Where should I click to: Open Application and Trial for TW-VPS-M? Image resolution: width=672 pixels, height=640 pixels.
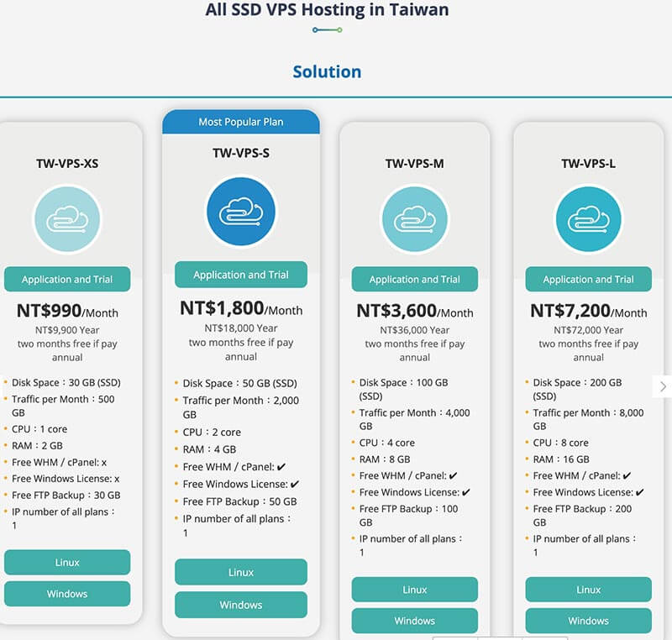[414, 279]
